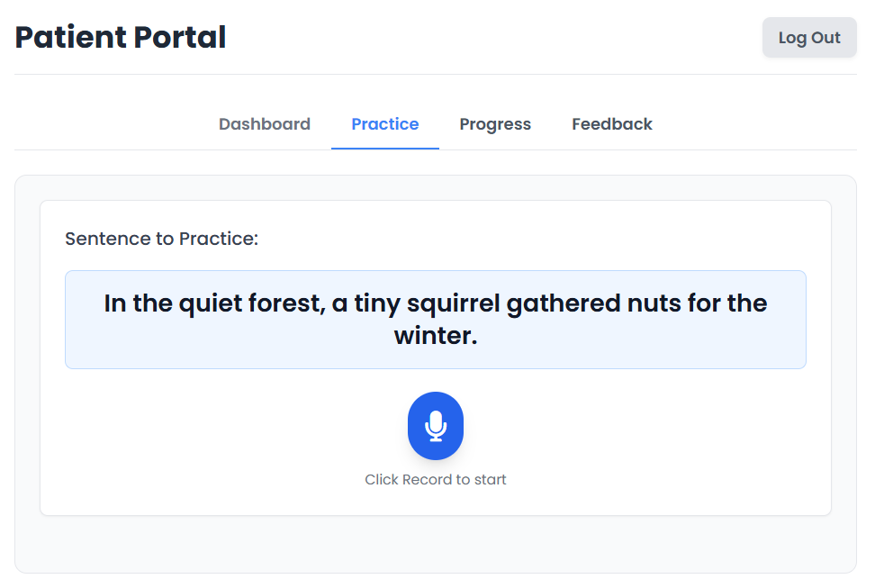Screen dimensions: 875x588
Task: Click the word 'In' starting the sentence
Action: (115, 303)
